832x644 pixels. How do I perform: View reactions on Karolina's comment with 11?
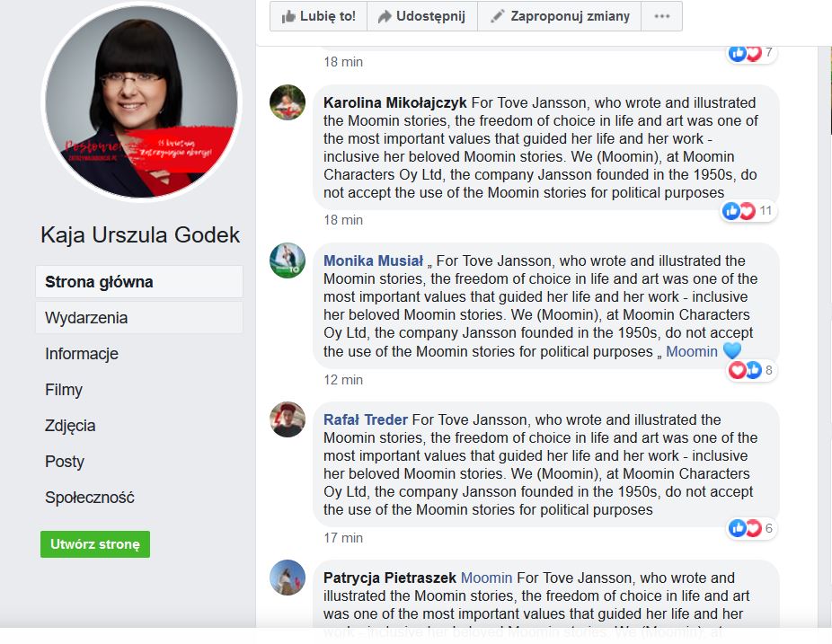(748, 211)
